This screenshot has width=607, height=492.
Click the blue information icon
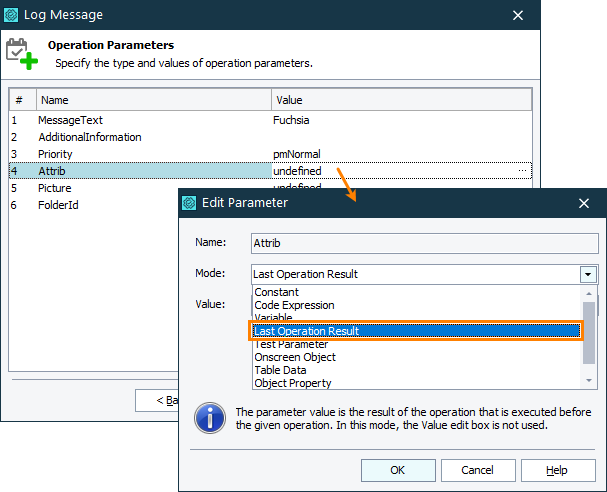click(x=209, y=417)
